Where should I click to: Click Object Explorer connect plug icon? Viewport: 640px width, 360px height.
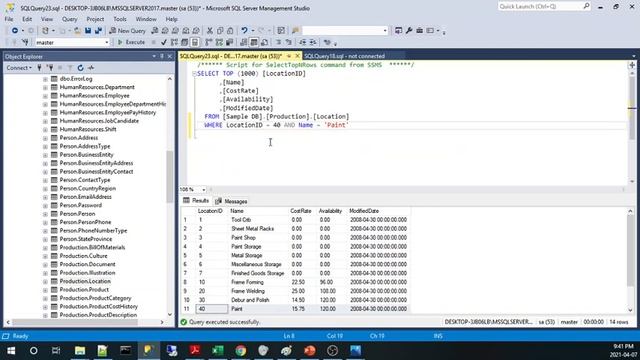[40, 68]
